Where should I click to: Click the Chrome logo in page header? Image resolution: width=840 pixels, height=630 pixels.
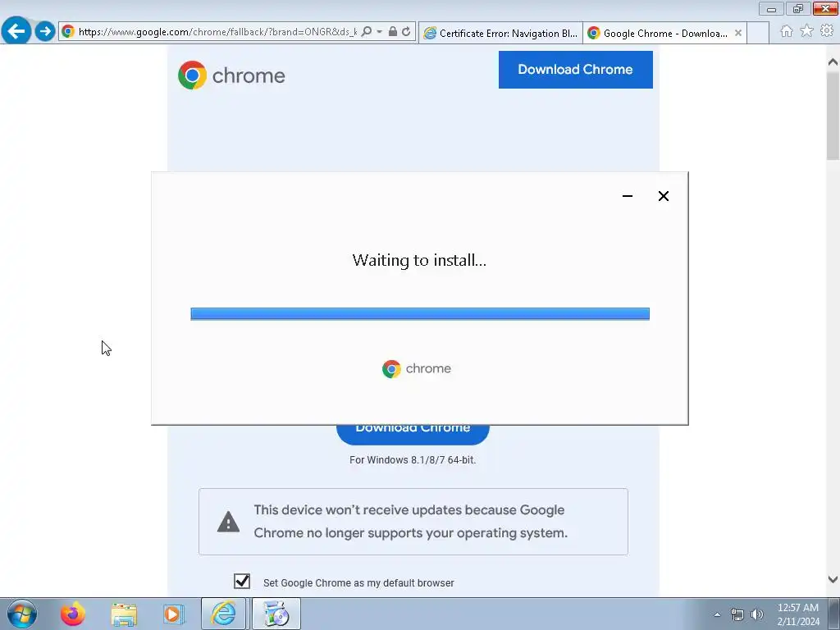pos(231,75)
